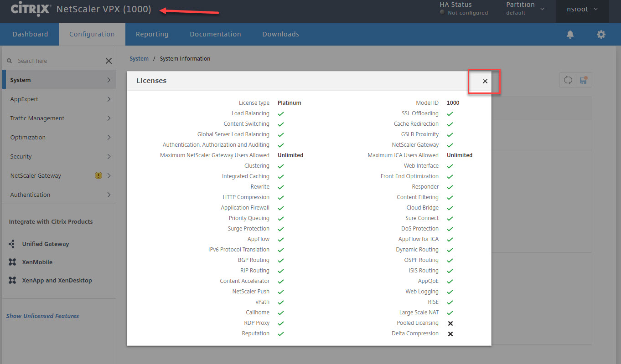The image size is (621, 364).
Task: Click the Reputation green checkmark
Action: [x=281, y=333]
